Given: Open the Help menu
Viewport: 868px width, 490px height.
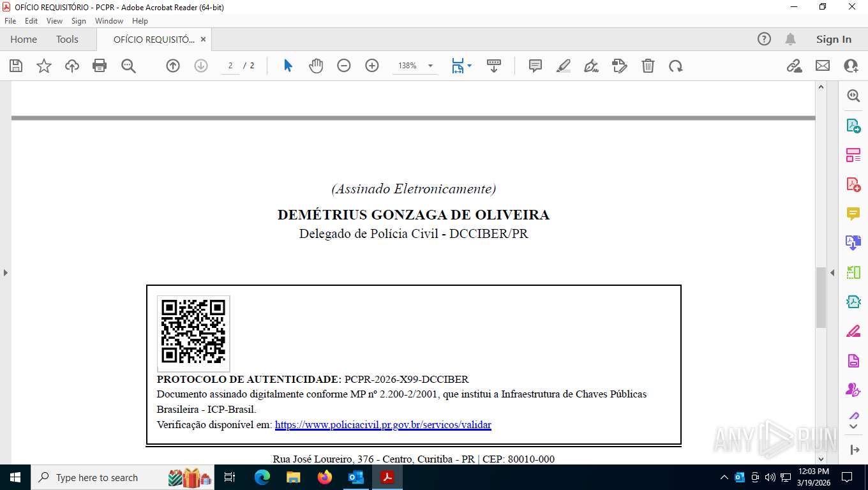Looking at the screenshot, I should [140, 21].
